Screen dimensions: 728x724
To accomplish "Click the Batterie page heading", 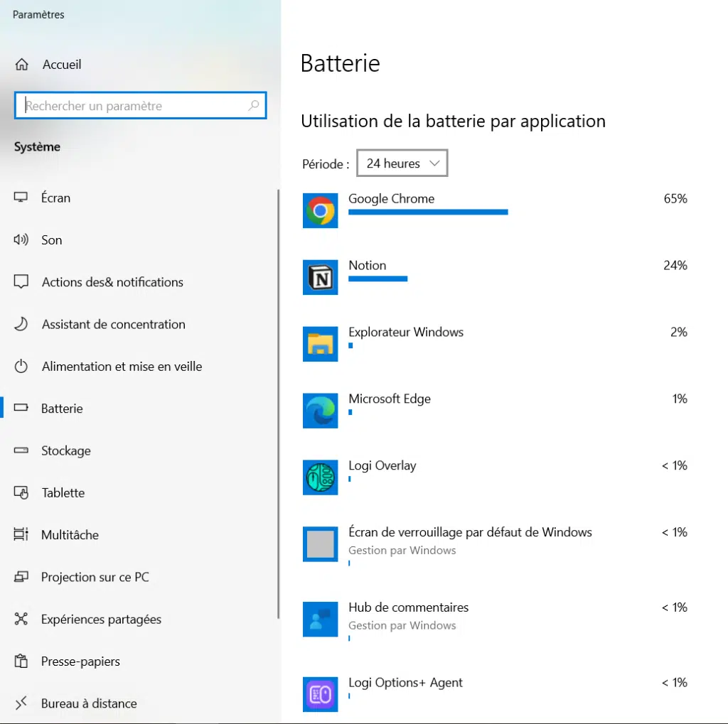I will click(x=341, y=63).
